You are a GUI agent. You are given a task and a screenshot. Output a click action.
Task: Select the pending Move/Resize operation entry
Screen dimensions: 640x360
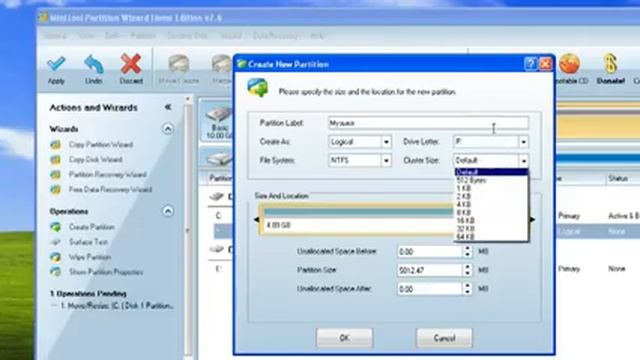coord(117,305)
